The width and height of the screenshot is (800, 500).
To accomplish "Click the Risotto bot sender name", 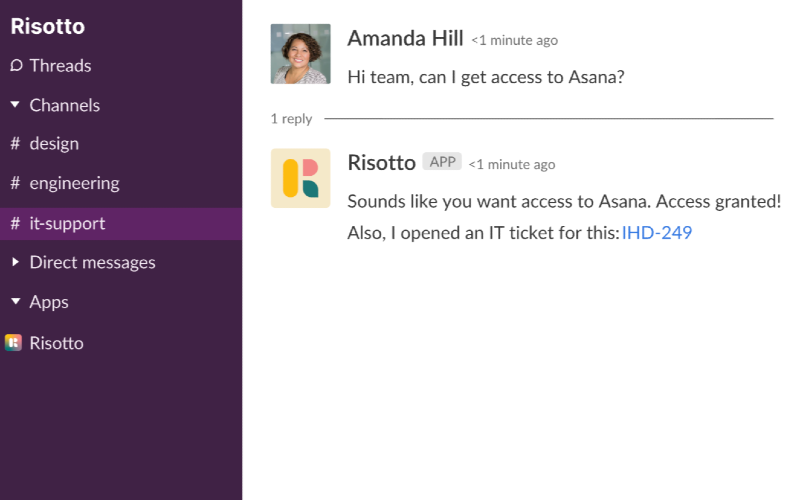I will [382, 163].
